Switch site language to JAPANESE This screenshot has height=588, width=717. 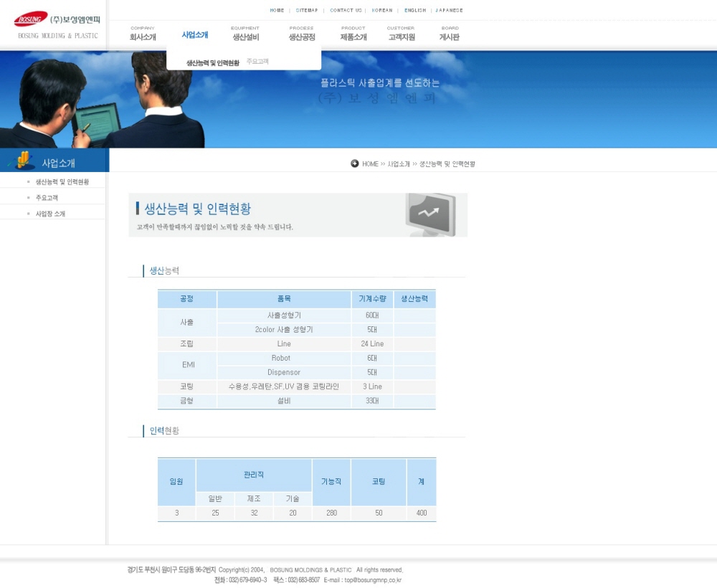tap(450, 11)
